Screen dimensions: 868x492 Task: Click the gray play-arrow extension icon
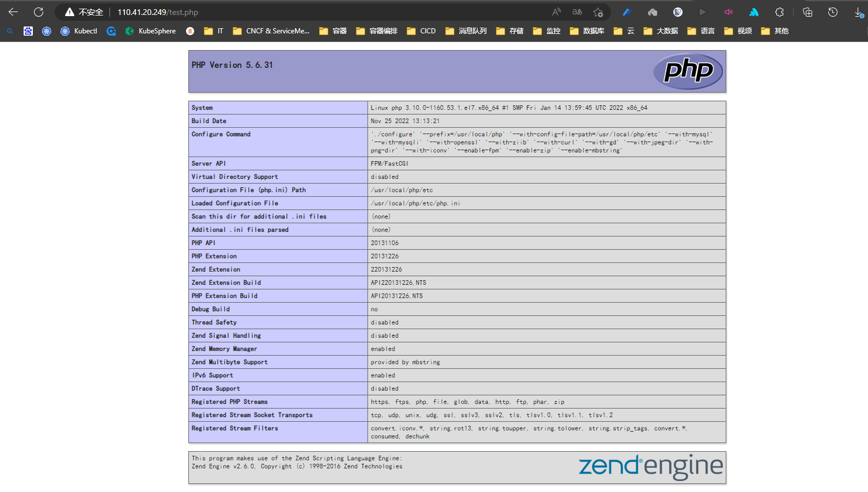point(703,12)
